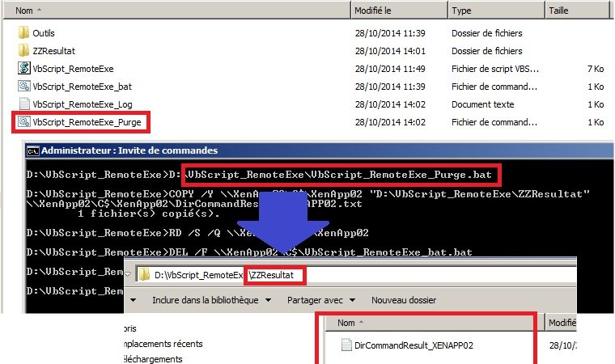The height and width of the screenshot is (364, 615).
Task: Click the 'Taille' column header
Action: pyautogui.click(x=558, y=11)
